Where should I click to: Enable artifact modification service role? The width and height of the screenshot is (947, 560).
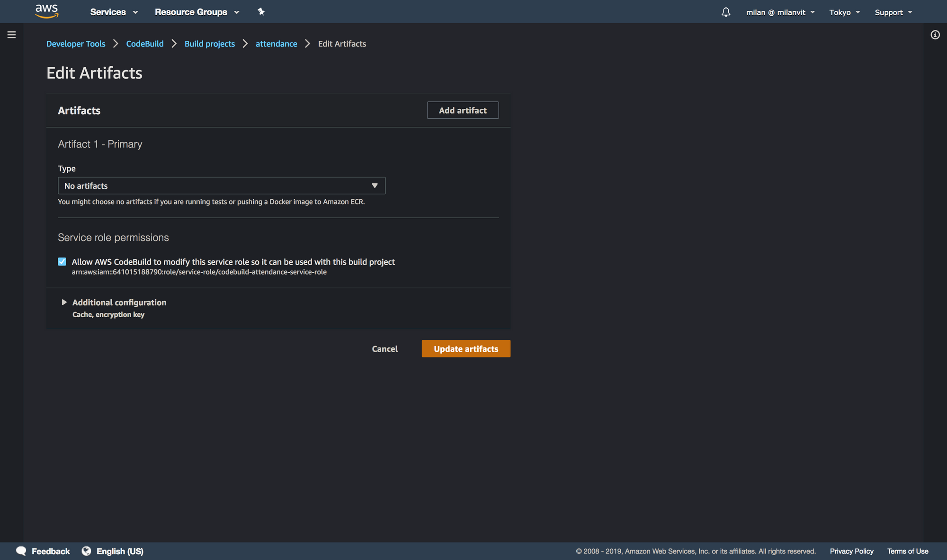click(x=62, y=261)
